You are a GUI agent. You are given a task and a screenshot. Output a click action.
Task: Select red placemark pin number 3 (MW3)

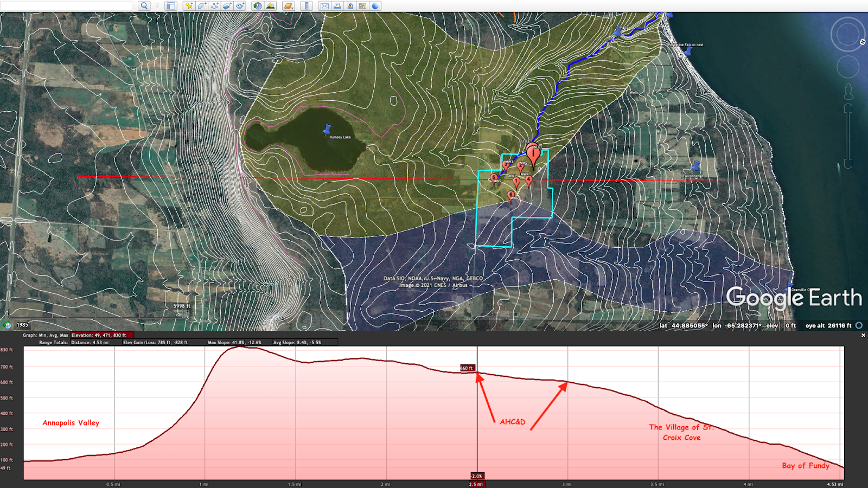(506, 165)
